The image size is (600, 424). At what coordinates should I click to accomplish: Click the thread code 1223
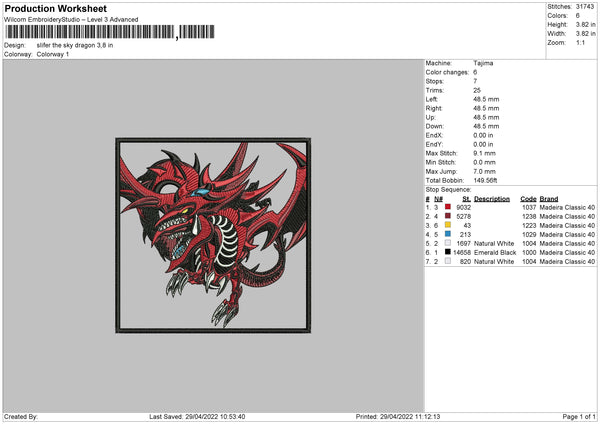(x=529, y=225)
